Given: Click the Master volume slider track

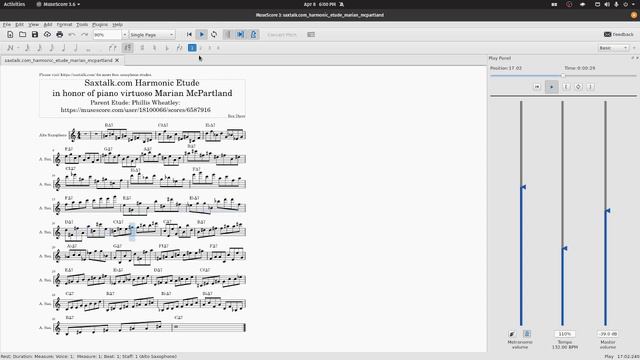Looking at the screenshot, I should (606, 213).
